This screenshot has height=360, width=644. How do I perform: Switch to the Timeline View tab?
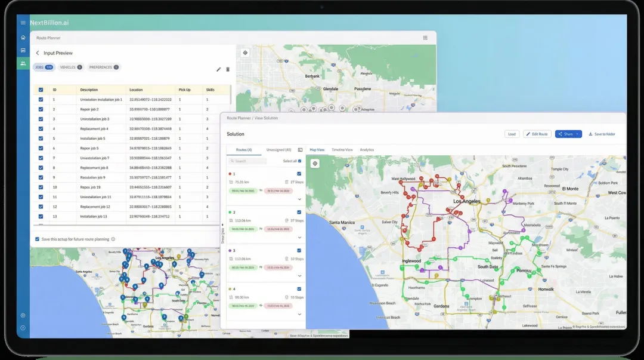click(342, 150)
